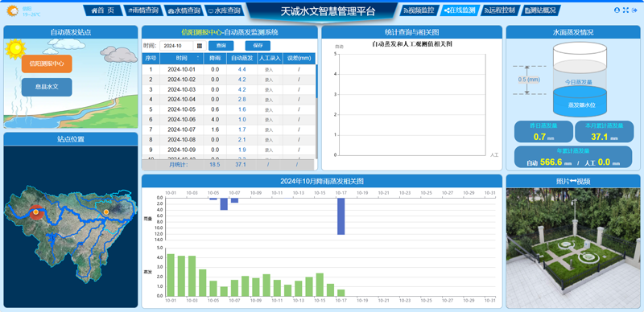Image resolution: width=644 pixels, height=312 pixels.
Task: Click the 降雨 column header
Action: pyautogui.click(x=215, y=58)
